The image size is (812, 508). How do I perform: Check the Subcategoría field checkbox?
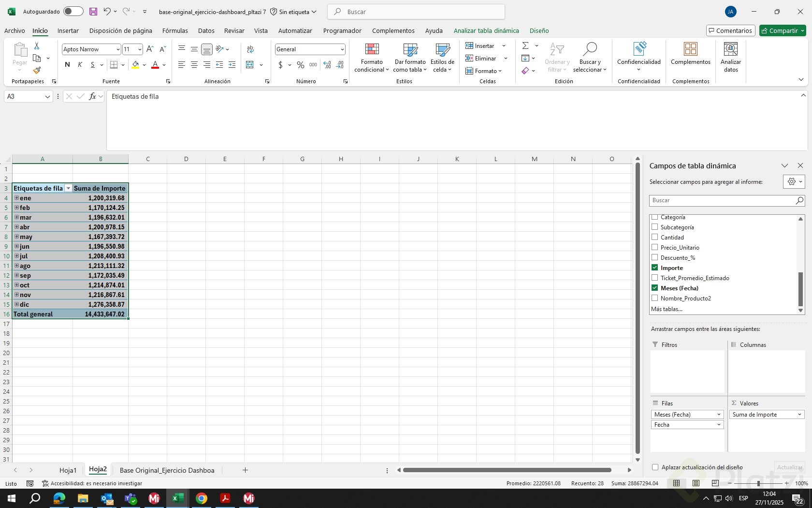tap(655, 227)
